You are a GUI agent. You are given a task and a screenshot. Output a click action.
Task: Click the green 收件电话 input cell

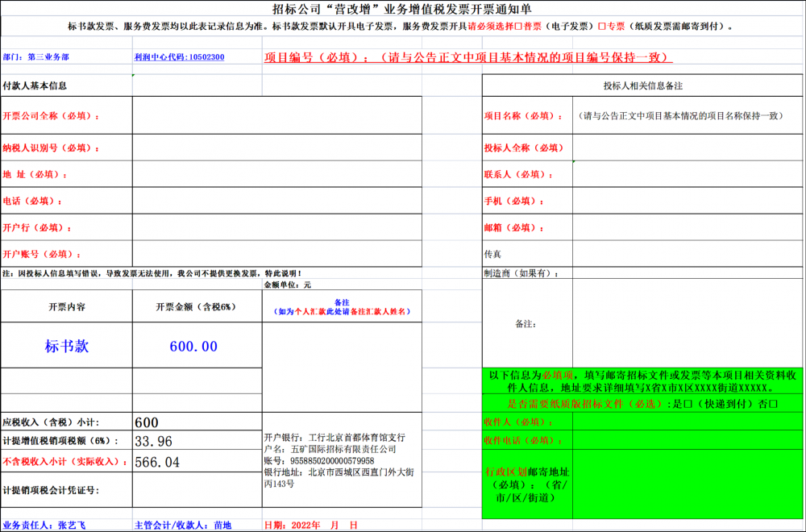coord(688,441)
